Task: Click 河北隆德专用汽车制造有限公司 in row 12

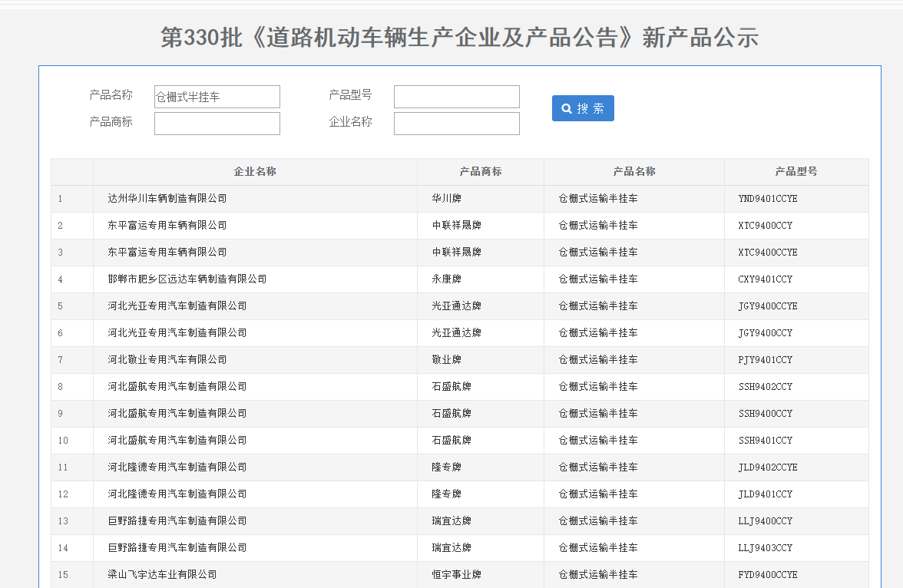Action: (x=177, y=494)
